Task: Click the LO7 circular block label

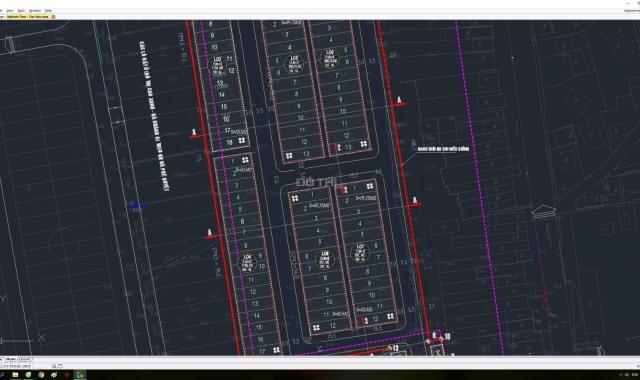Action: click(360, 252)
